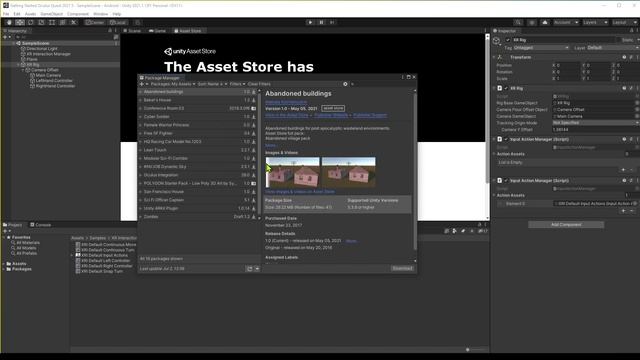Viewport: 640px width, 360px height.
Task: Click import icon on POLYGON Starter Pack row
Action: (x=253, y=184)
